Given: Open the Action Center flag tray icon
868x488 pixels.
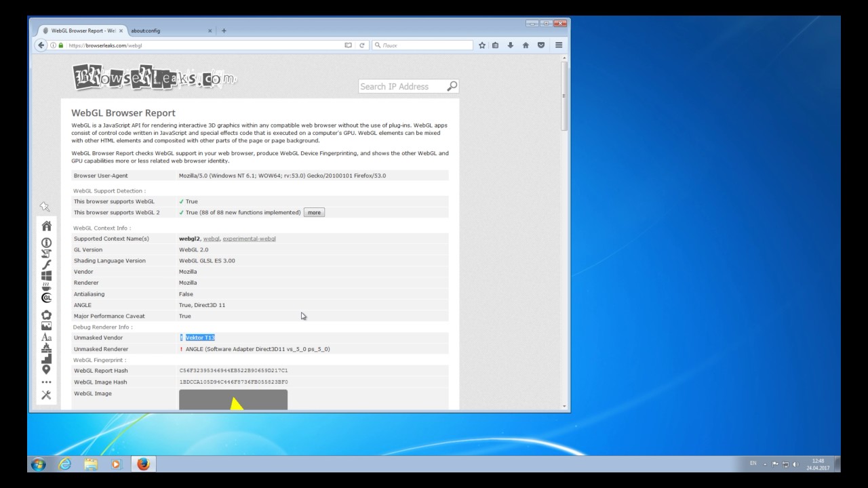Looking at the screenshot, I should [775, 464].
